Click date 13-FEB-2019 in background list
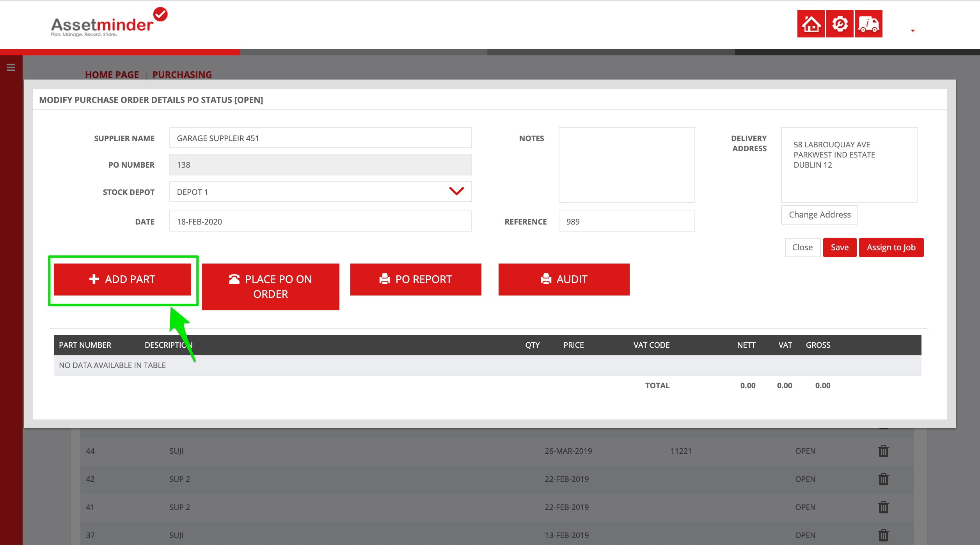This screenshot has width=980, height=545. coord(566,535)
